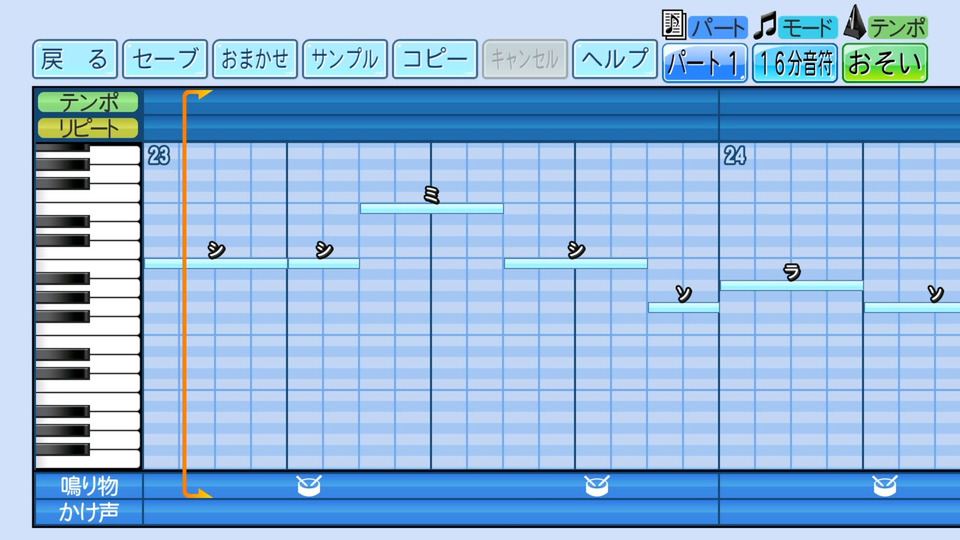
Task: Select the モード label tab
Action: click(x=808, y=28)
